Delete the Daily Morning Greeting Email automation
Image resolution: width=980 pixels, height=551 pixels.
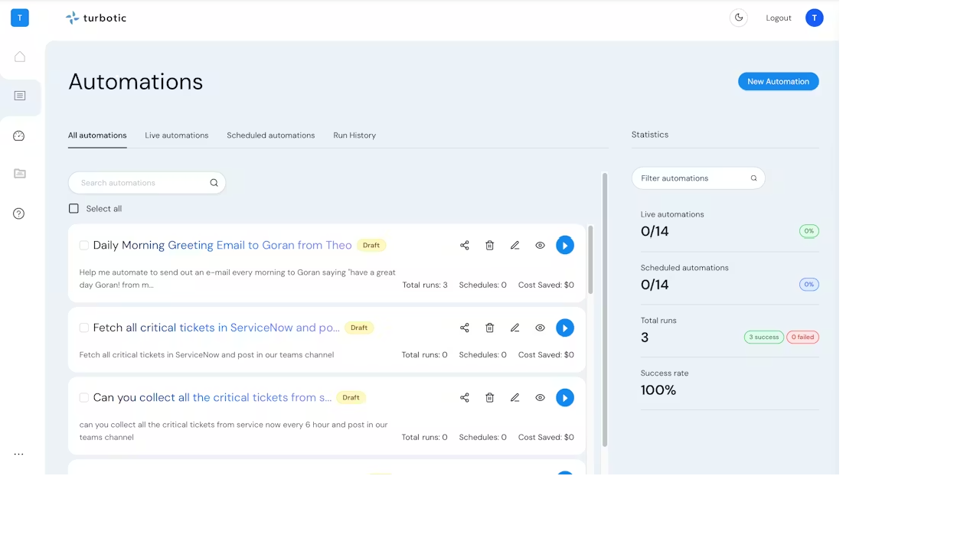pos(490,246)
